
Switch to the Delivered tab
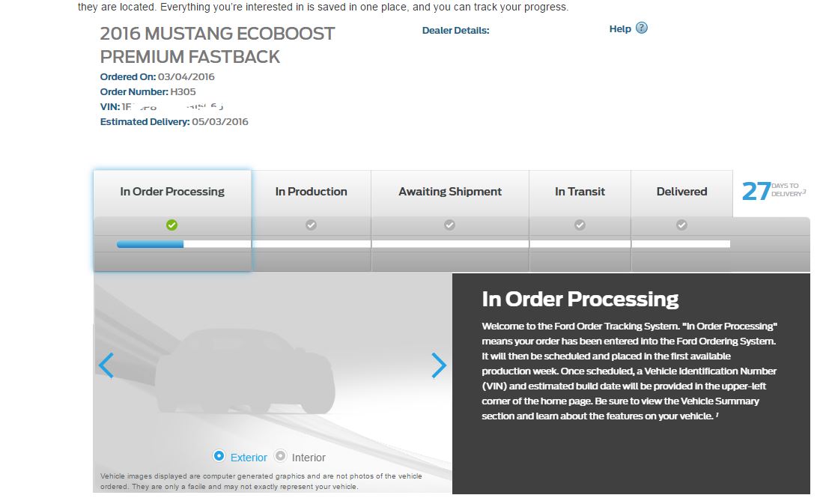click(x=681, y=192)
